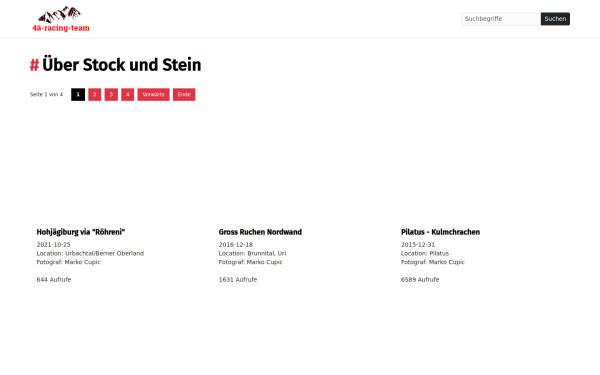600x375 pixels.
Task: Click the date 2021-10-25
Action: [x=54, y=245]
